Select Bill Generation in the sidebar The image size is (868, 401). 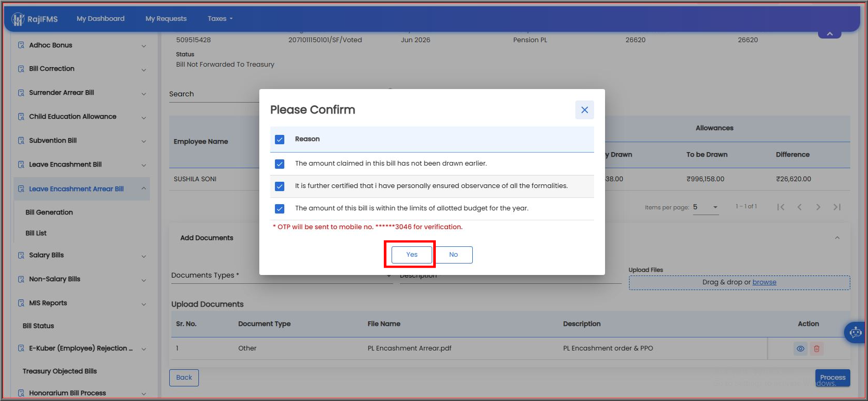coord(49,212)
